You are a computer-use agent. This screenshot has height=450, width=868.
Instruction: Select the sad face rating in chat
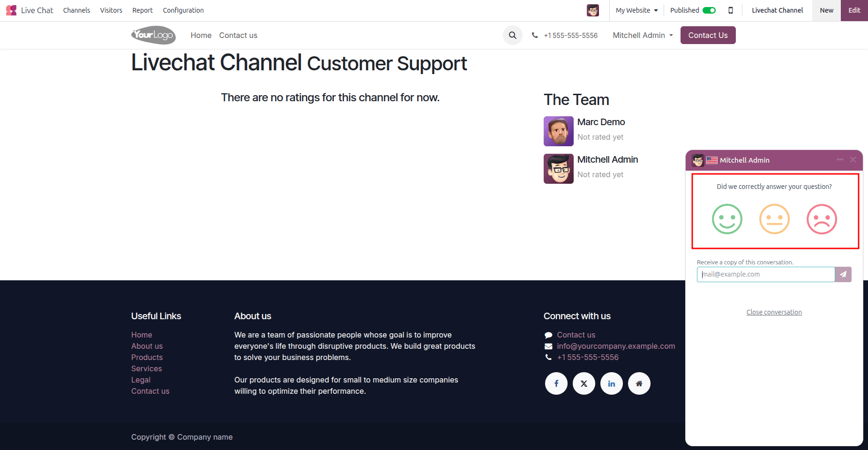(822, 219)
